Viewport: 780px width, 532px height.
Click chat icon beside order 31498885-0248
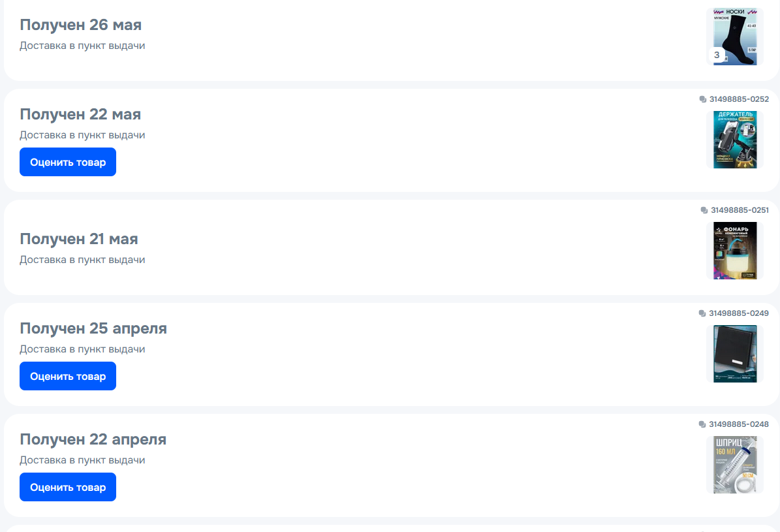pos(702,424)
